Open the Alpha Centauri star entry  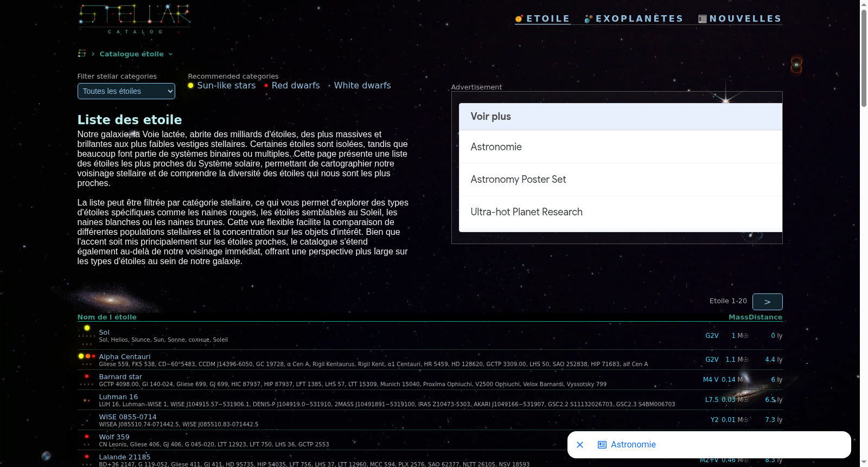pyautogui.click(x=125, y=357)
